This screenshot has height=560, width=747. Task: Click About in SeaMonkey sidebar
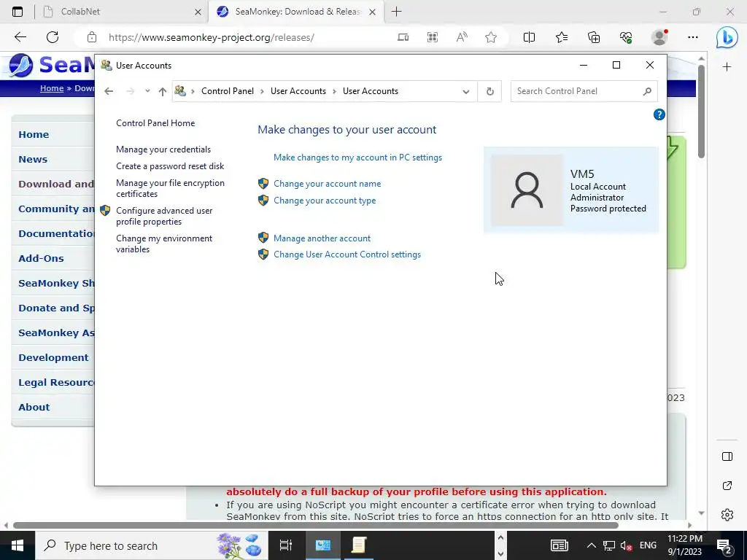coord(34,407)
